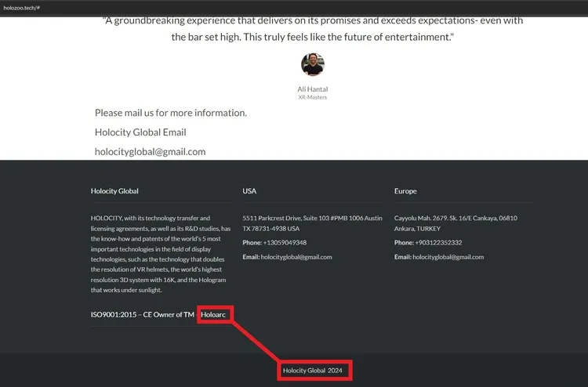Click the Ali Hantal name text
Image resolution: width=588 pixels, height=387 pixels.
tap(312, 89)
